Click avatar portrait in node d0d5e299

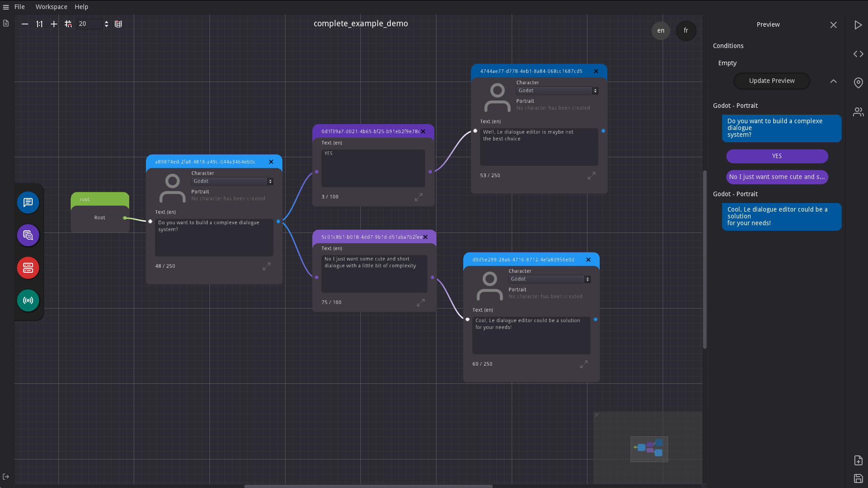pos(490,286)
